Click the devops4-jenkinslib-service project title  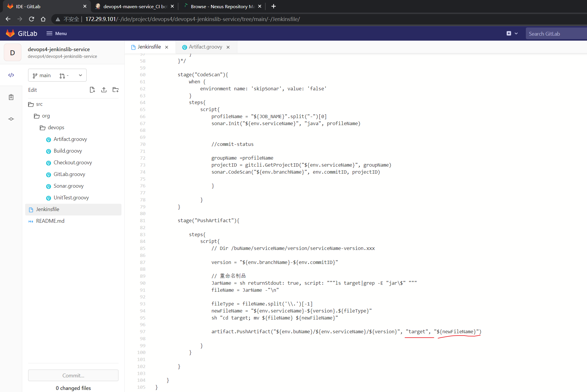(59, 49)
